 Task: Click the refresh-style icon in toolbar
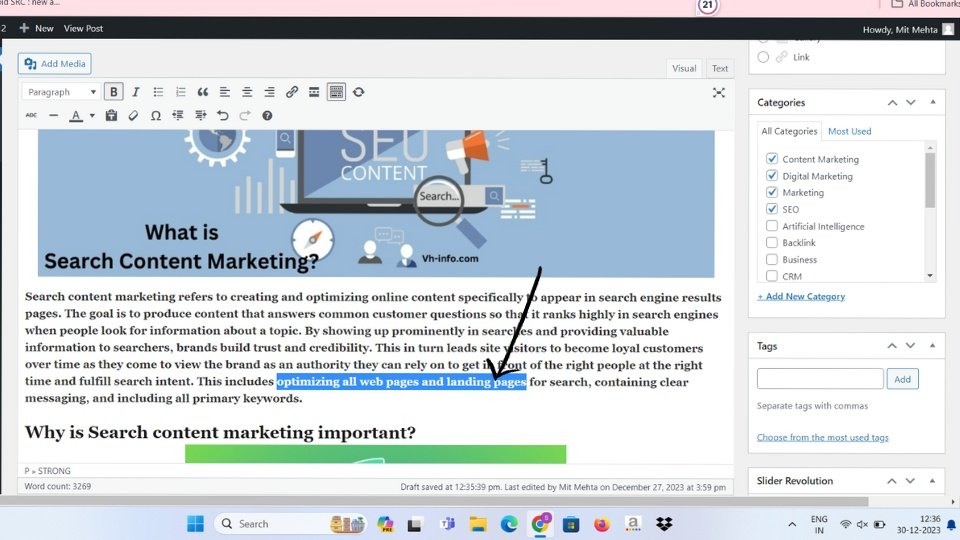pyautogui.click(x=359, y=92)
